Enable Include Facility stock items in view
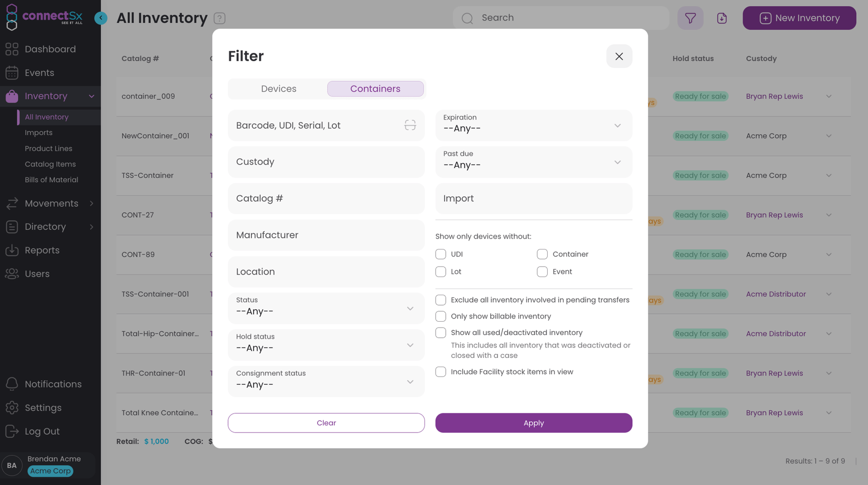The width and height of the screenshot is (868, 485). point(441,371)
